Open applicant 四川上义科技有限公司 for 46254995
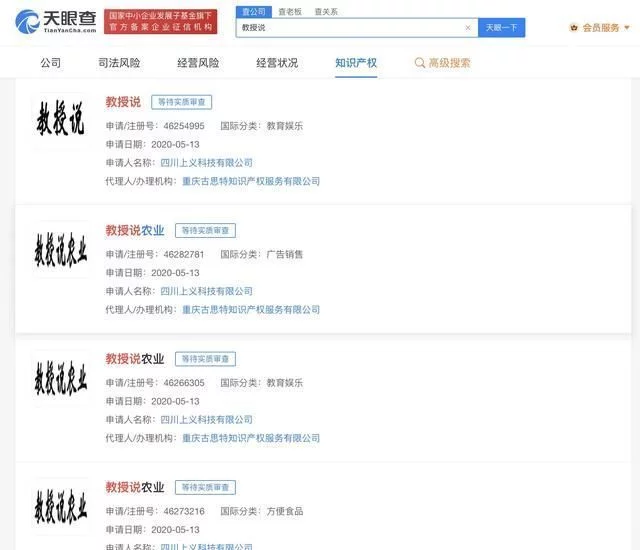The image size is (640, 550). point(207,163)
